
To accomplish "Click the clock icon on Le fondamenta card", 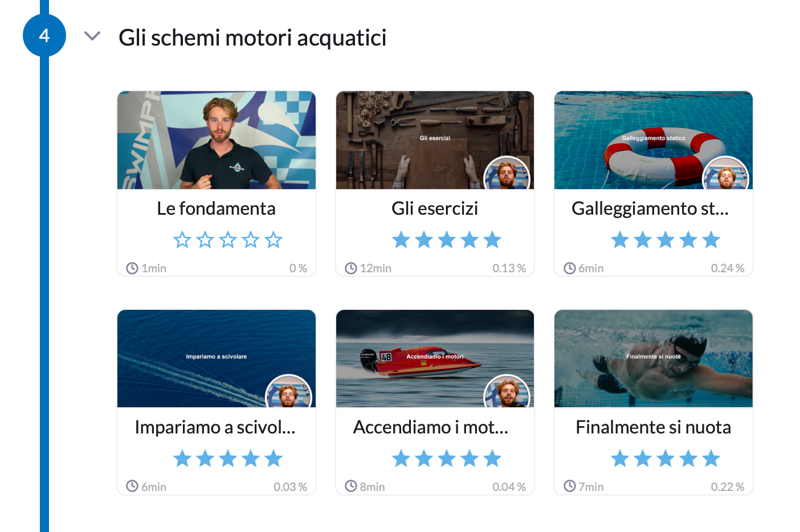I will tap(132, 268).
